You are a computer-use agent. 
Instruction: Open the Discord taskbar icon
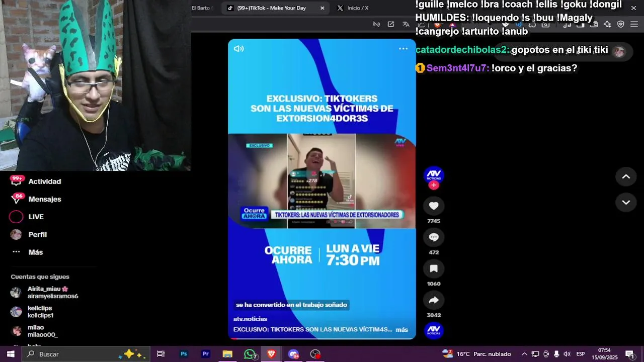click(x=293, y=354)
